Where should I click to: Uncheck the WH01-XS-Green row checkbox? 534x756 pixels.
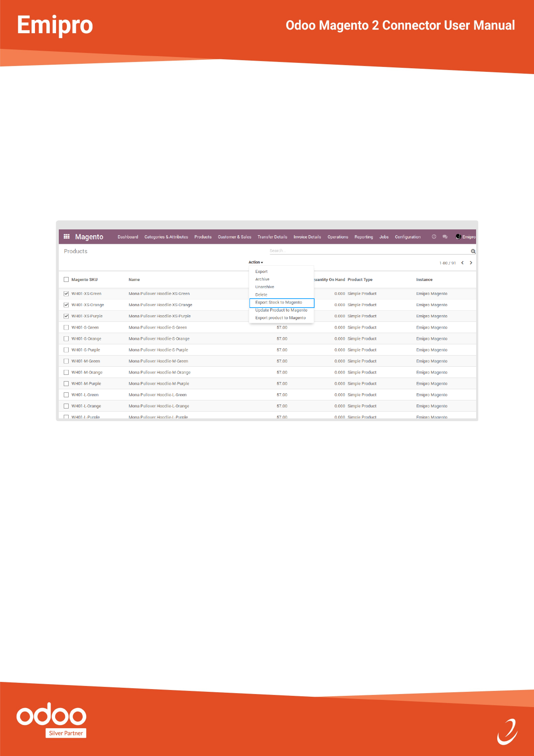click(x=66, y=294)
